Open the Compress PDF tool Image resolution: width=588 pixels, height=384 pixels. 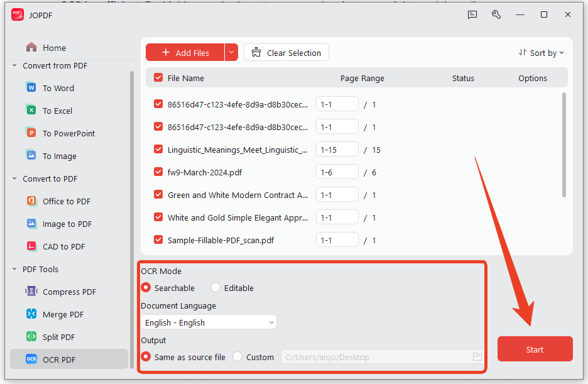pyautogui.click(x=69, y=292)
